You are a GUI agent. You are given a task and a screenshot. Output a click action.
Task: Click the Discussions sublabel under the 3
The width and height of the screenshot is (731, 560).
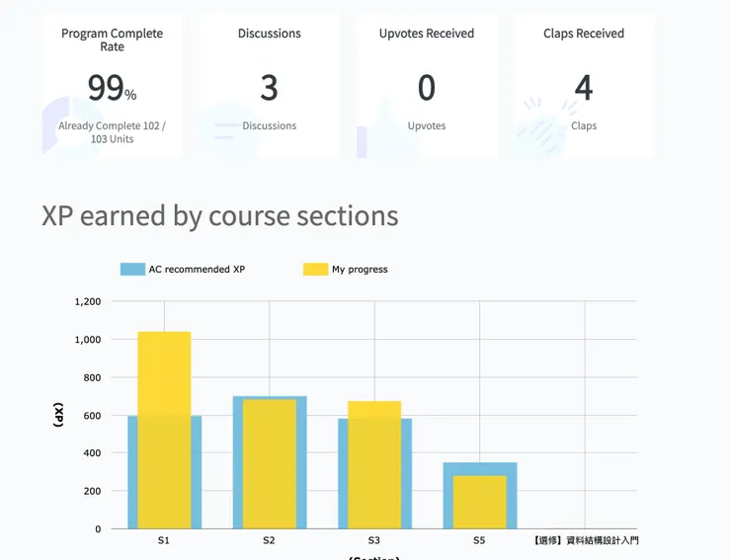(x=270, y=125)
